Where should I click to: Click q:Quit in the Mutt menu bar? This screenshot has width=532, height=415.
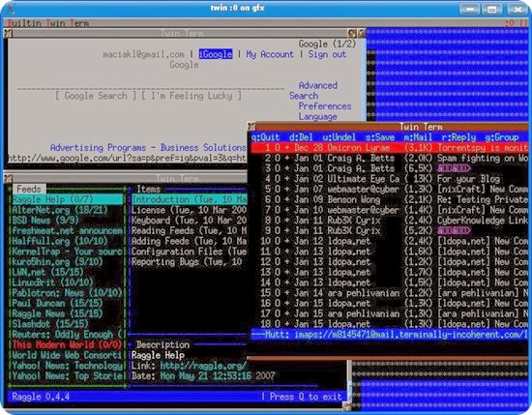[x=265, y=137]
